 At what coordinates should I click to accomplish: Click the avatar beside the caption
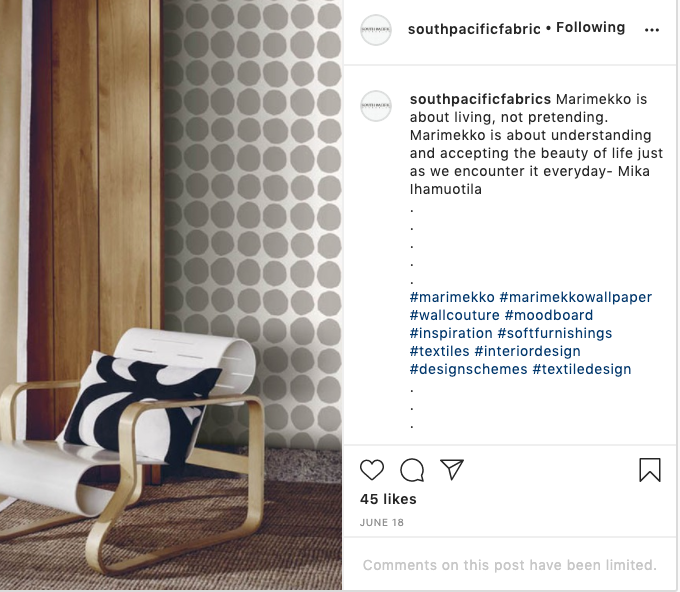click(376, 105)
